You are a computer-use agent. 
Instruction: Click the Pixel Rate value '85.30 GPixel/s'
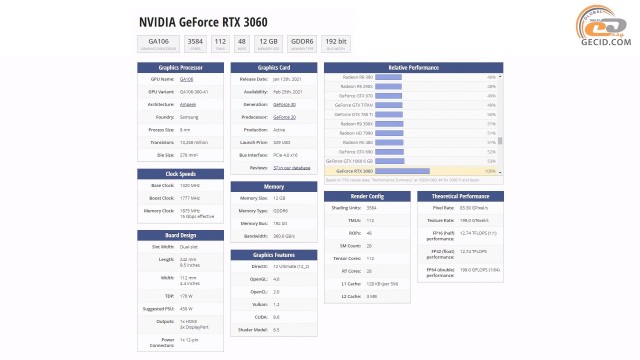(474, 208)
